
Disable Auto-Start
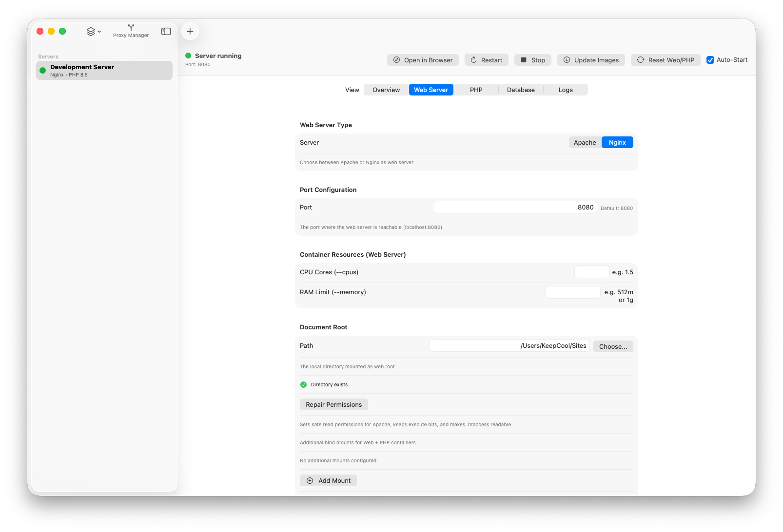click(710, 59)
